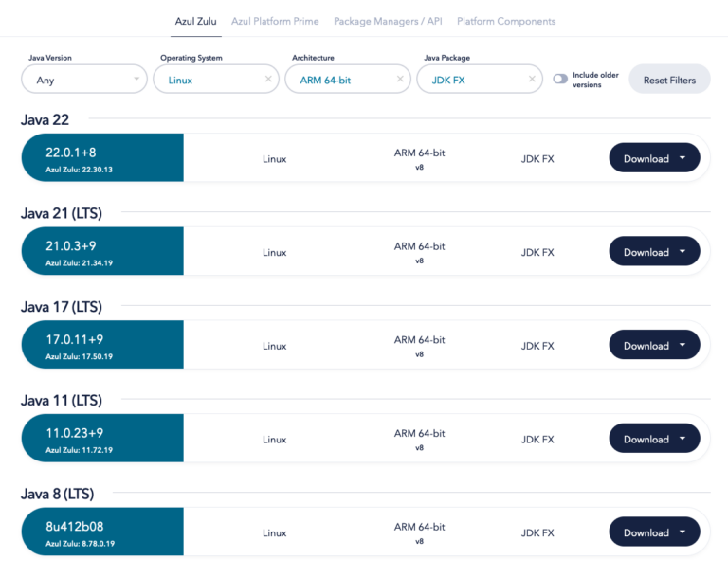The width and height of the screenshot is (728, 577).
Task: Click the Java 8 Download caret arrow
Action: [x=682, y=532]
